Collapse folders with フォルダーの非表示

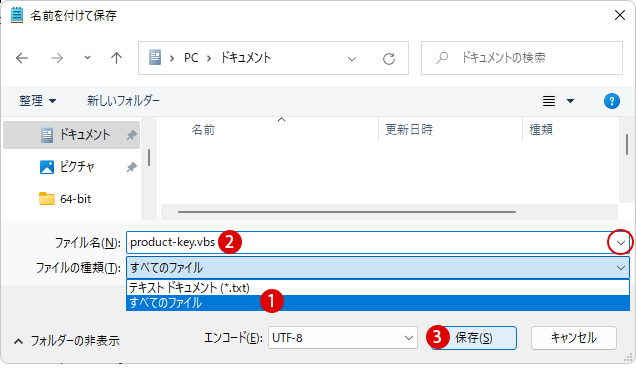click(67, 340)
